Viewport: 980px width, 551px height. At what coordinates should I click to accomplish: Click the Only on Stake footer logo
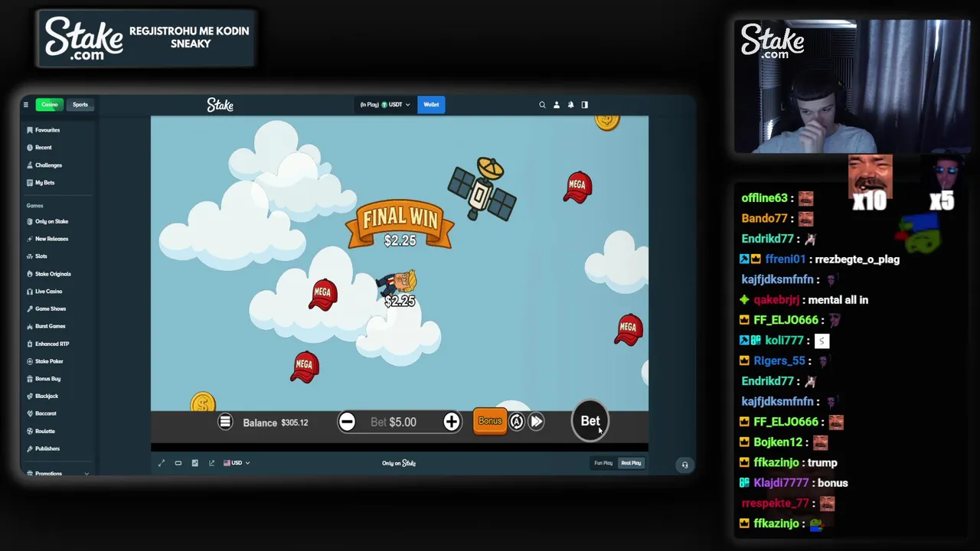pyautogui.click(x=399, y=463)
